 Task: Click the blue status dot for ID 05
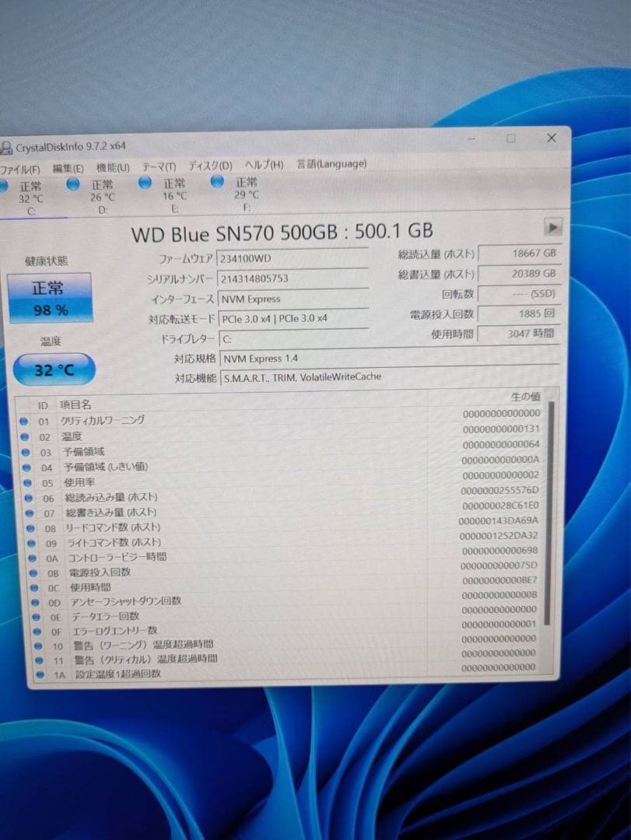click(x=28, y=483)
